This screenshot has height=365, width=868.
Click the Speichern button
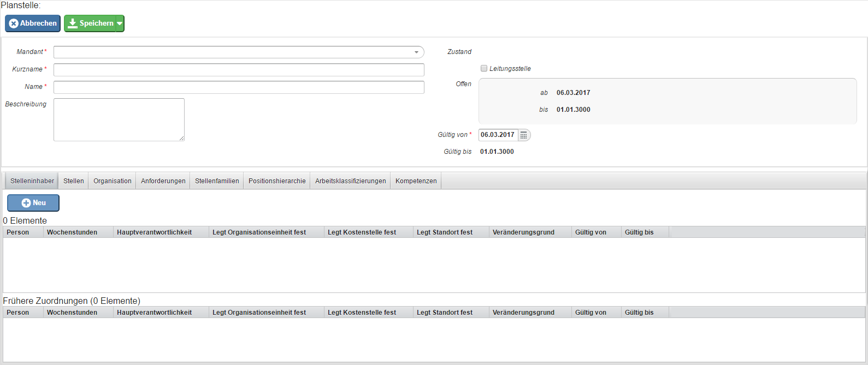tap(90, 23)
